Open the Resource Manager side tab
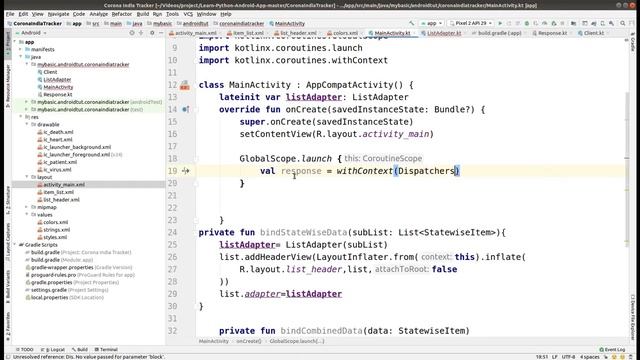This screenshot has height=360, width=640. tap(8, 86)
